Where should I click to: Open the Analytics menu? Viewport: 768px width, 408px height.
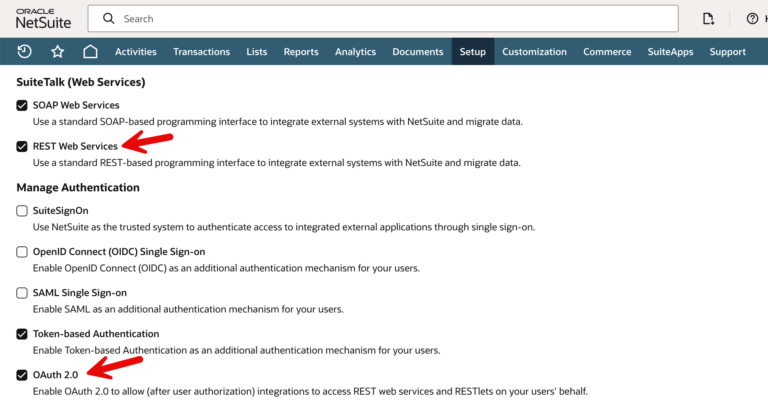click(355, 51)
